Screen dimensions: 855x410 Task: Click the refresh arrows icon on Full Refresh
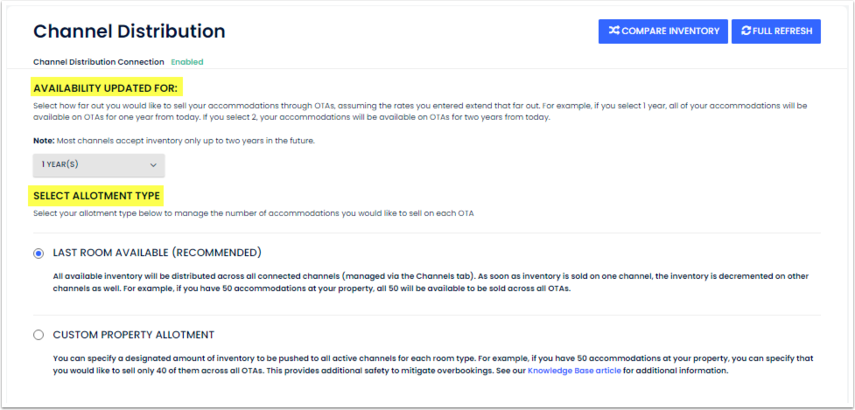(746, 31)
